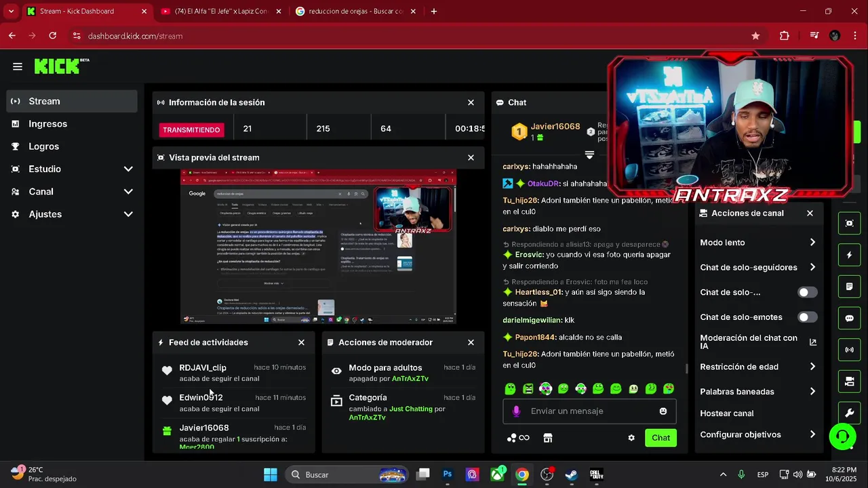Click the eye icon beside Modo para adultos
The image size is (868, 488).
pos(336,371)
